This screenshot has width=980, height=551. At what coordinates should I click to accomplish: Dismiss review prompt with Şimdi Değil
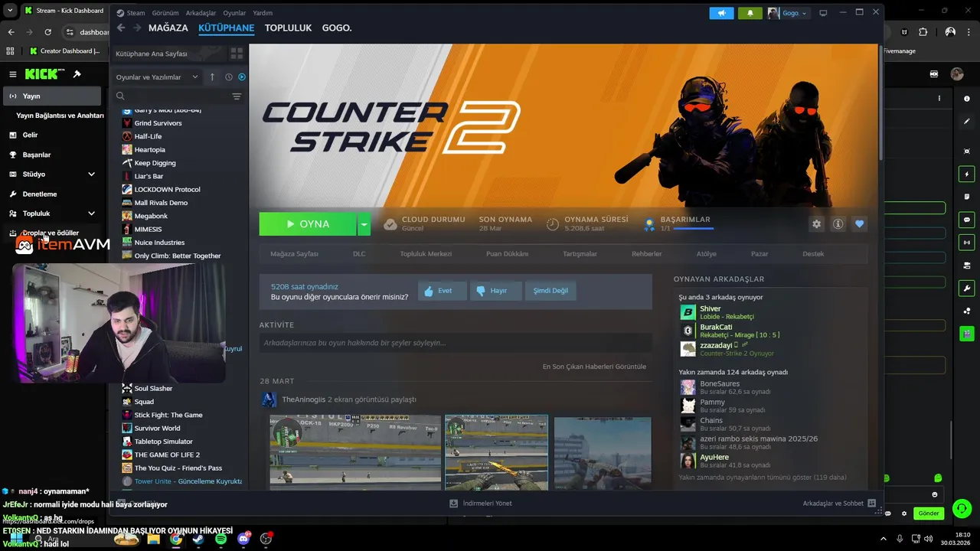[x=550, y=291]
